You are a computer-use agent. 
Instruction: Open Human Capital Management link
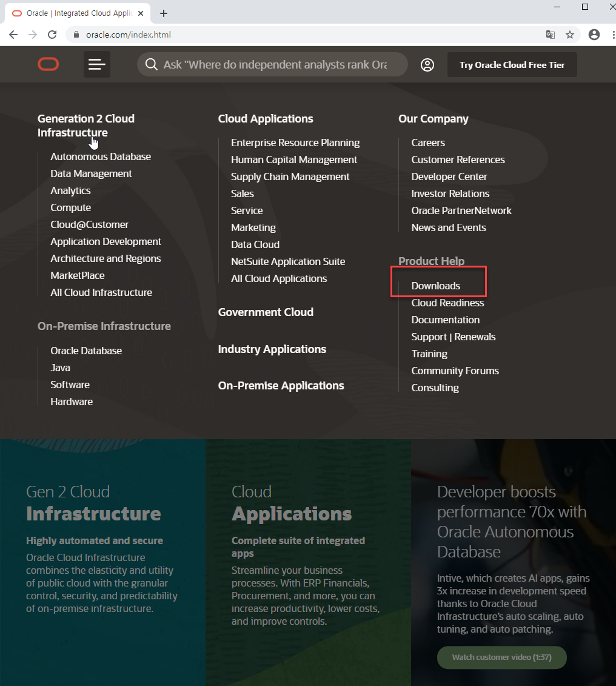(x=294, y=160)
